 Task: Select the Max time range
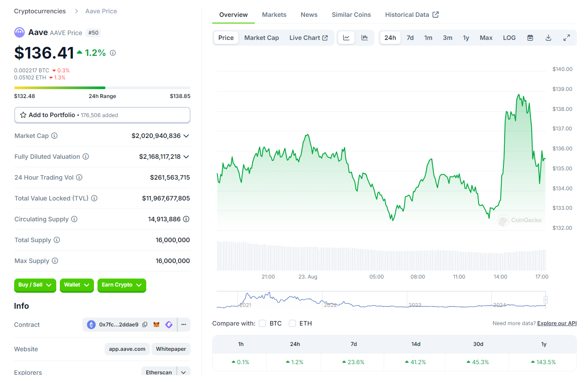click(x=486, y=38)
